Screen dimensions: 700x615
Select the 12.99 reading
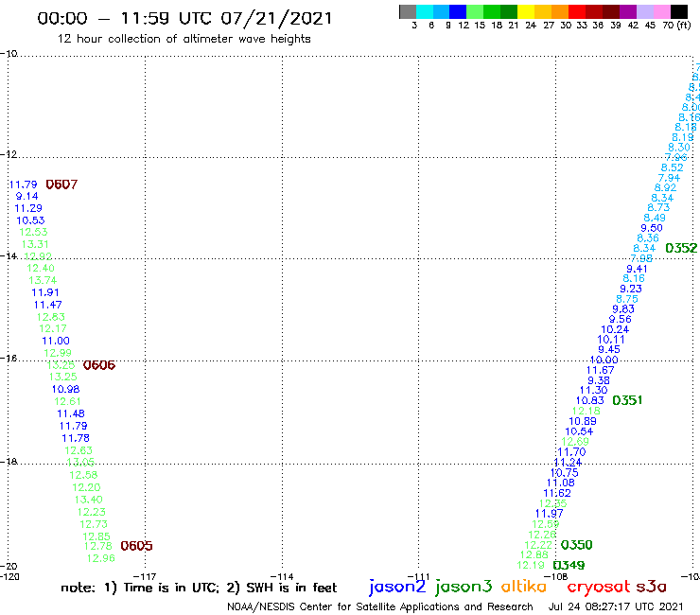[58, 353]
